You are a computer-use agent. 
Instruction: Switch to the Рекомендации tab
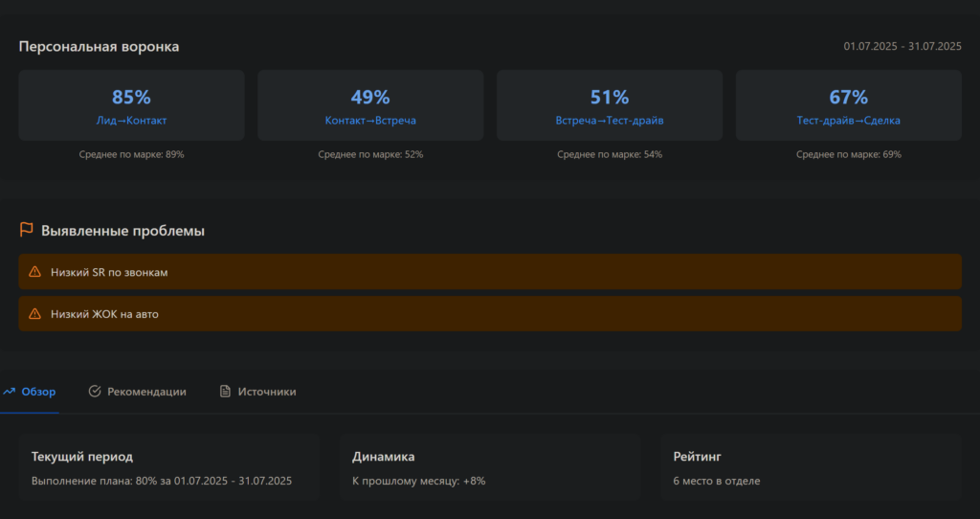(145, 392)
